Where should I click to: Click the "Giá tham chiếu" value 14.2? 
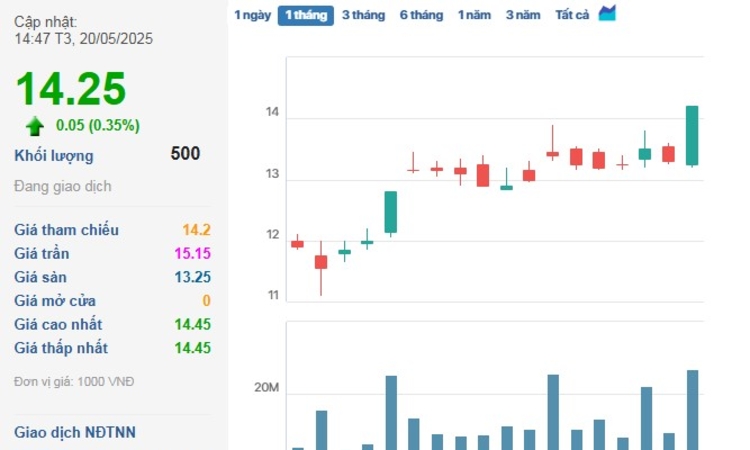tap(196, 229)
